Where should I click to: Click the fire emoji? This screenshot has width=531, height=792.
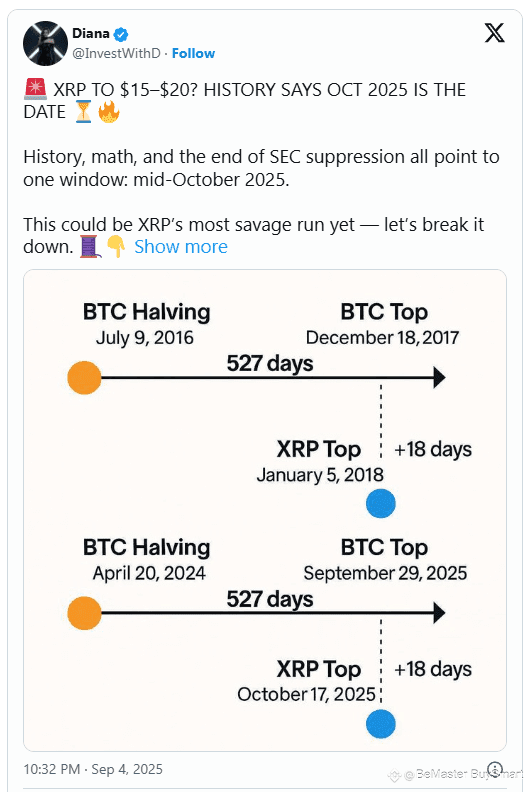tap(109, 112)
